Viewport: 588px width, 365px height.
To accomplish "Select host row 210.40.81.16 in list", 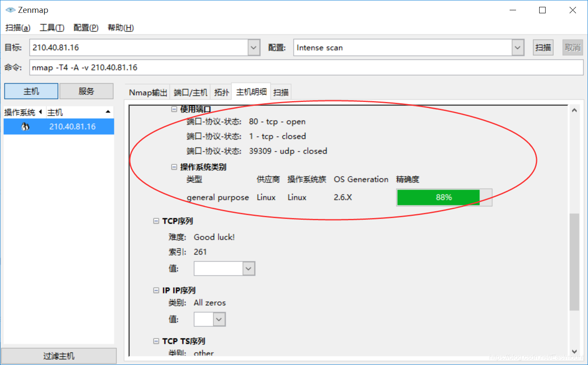I will coord(59,127).
